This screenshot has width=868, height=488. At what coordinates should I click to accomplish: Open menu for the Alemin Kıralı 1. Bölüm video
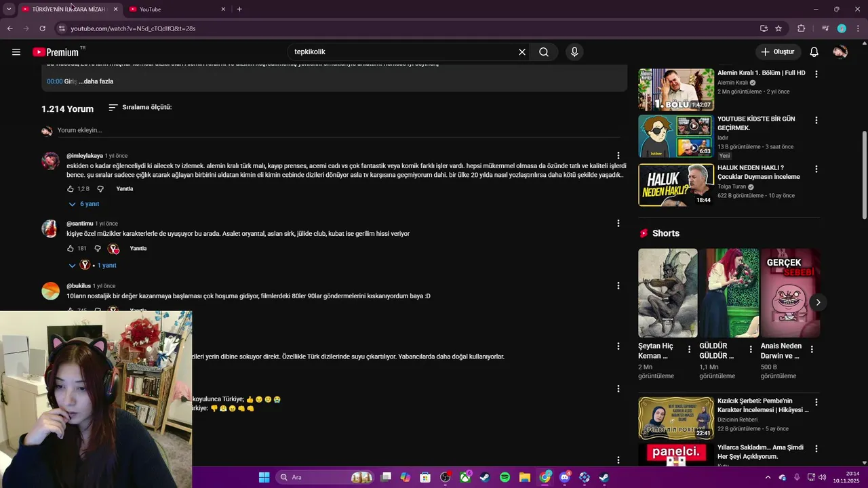pyautogui.click(x=816, y=73)
